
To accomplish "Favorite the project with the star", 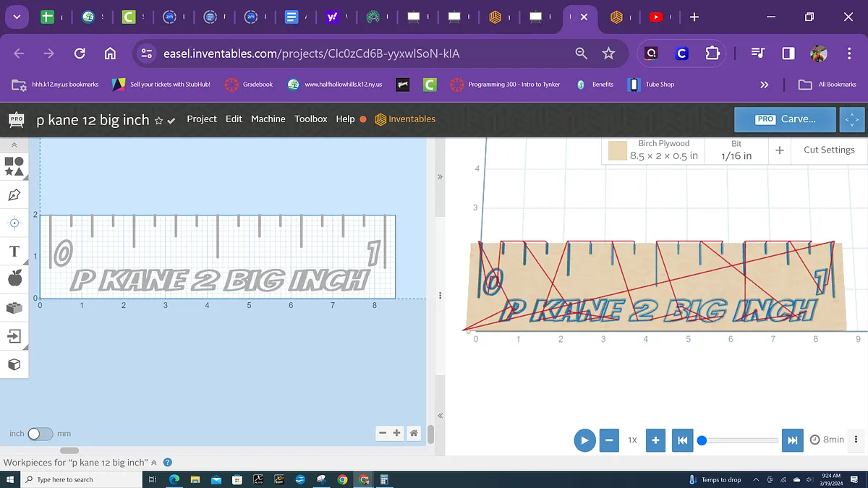I will point(158,121).
